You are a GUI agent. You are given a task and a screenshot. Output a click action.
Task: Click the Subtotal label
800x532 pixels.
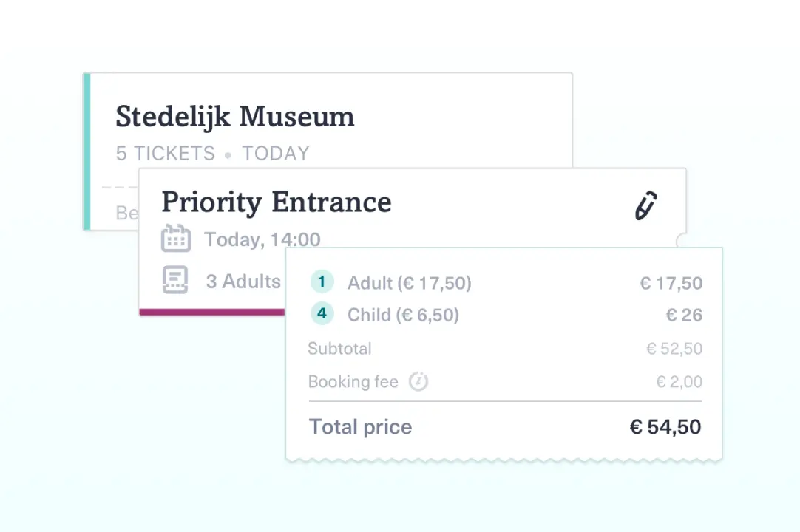(x=340, y=348)
